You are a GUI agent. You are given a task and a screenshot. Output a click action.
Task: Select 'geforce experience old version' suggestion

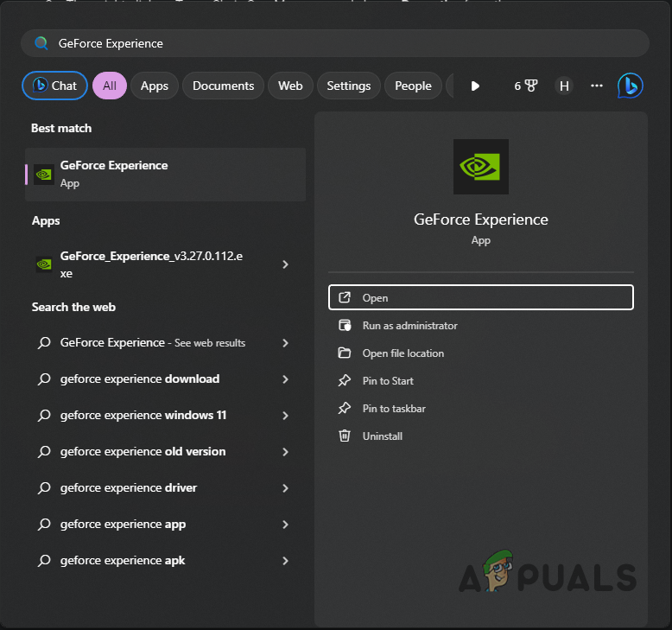pyautogui.click(x=166, y=452)
